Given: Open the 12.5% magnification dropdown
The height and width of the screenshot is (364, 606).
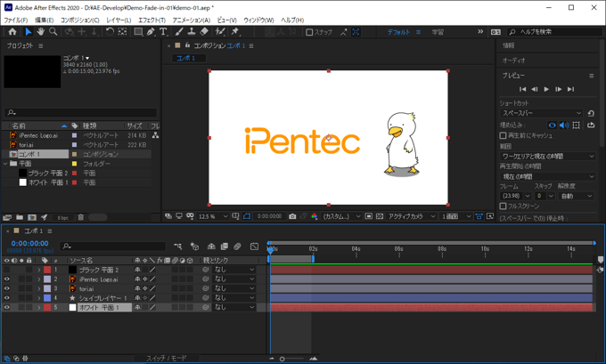Looking at the screenshot, I should [213, 216].
